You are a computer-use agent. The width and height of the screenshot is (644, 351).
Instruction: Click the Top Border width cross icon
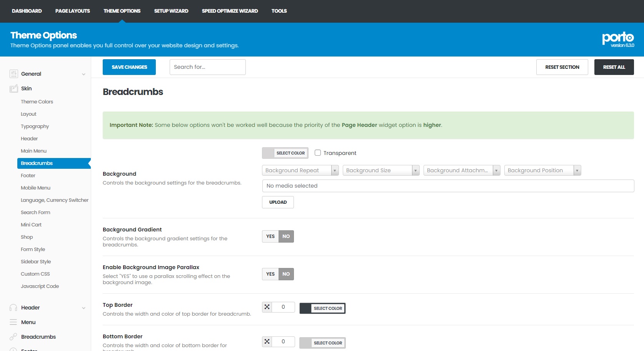(x=267, y=307)
